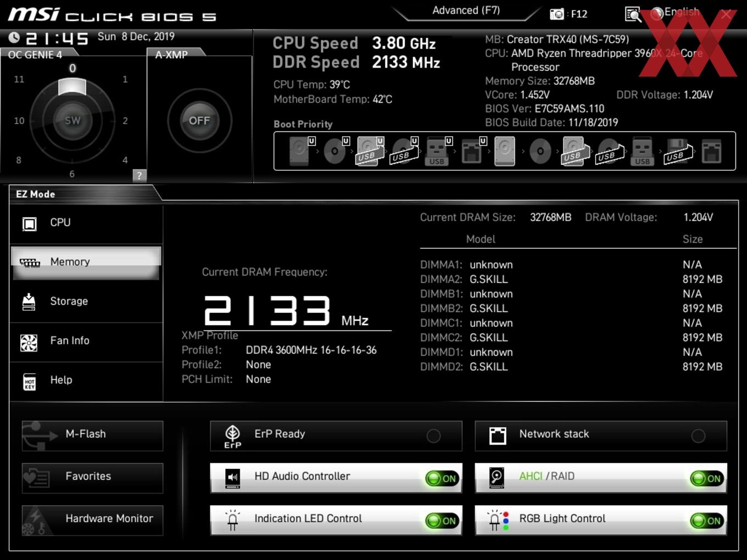Click the MotherBoard Temp: 42°C reading
The height and width of the screenshot is (560, 747).
pos(333,99)
